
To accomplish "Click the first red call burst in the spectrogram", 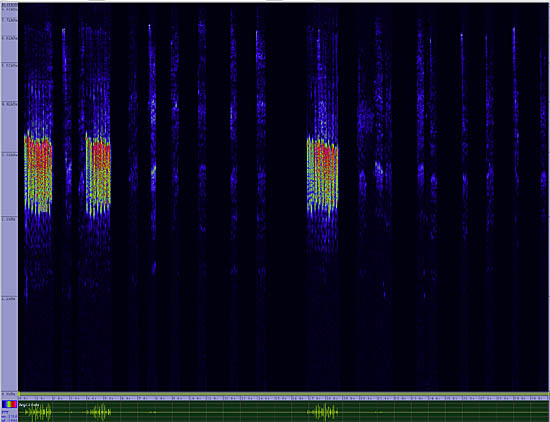I will pyautogui.click(x=38, y=173).
